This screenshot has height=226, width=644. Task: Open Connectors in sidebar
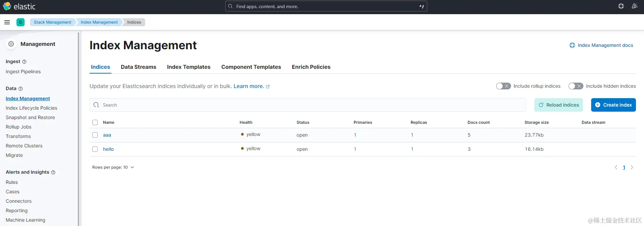click(19, 201)
